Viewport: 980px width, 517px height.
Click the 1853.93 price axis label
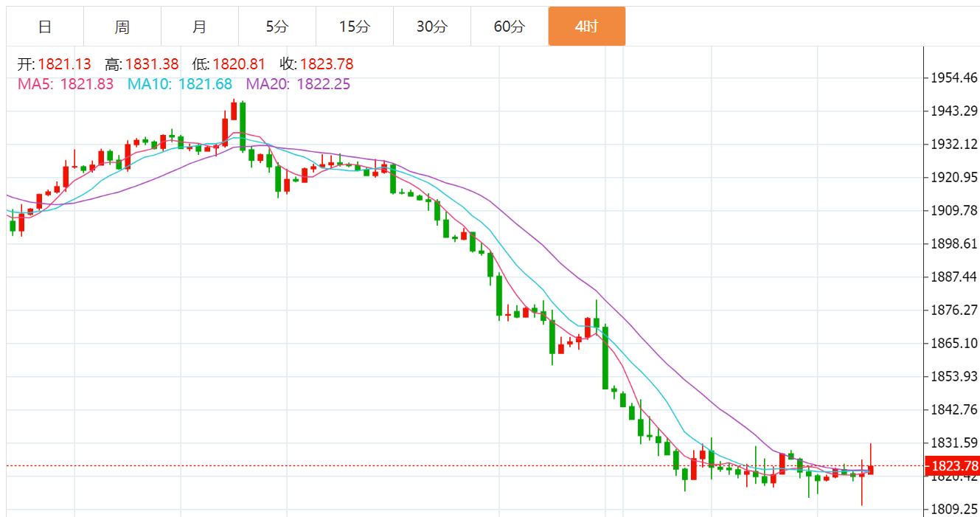coord(953,376)
